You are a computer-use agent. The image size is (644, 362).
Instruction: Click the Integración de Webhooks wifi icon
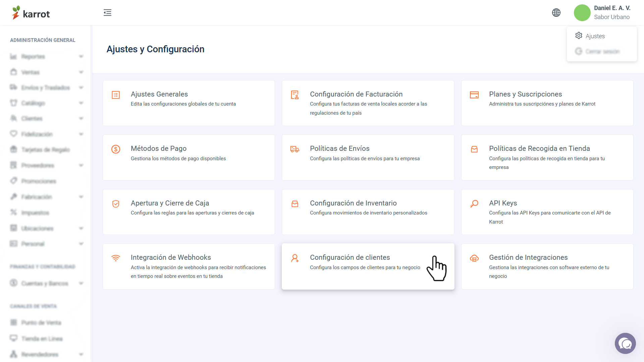(116, 258)
